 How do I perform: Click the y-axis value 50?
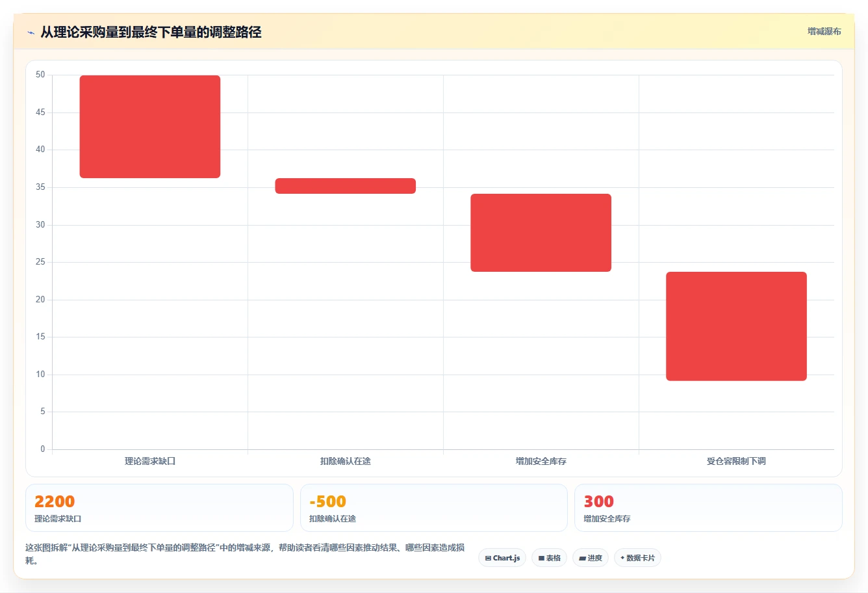click(x=40, y=75)
